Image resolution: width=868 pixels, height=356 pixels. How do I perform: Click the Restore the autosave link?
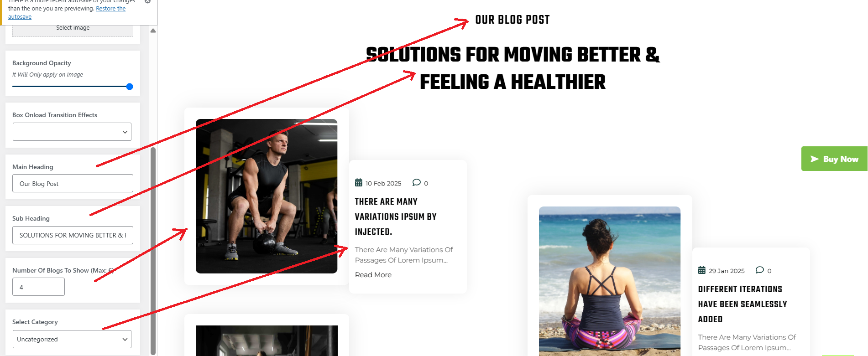(x=67, y=12)
